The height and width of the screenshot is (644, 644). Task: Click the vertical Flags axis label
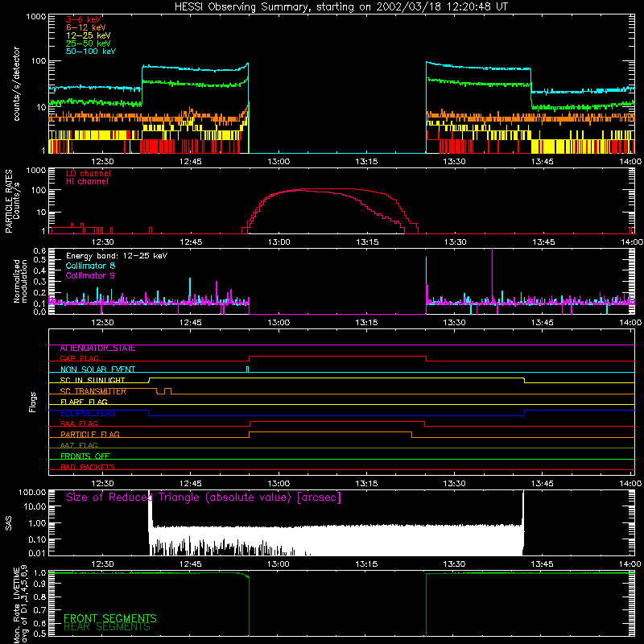tap(33, 402)
